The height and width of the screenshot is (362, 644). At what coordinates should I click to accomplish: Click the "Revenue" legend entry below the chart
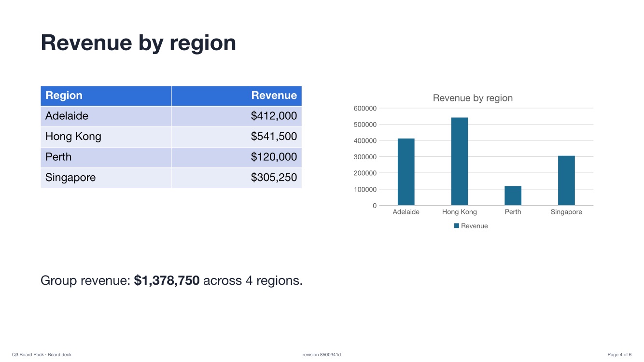pyautogui.click(x=471, y=226)
